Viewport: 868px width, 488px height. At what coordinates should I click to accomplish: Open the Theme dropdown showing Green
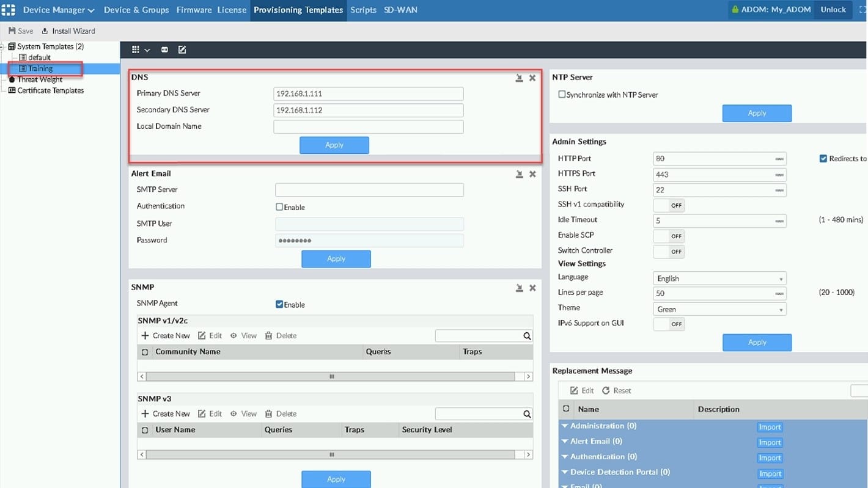[x=719, y=309]
